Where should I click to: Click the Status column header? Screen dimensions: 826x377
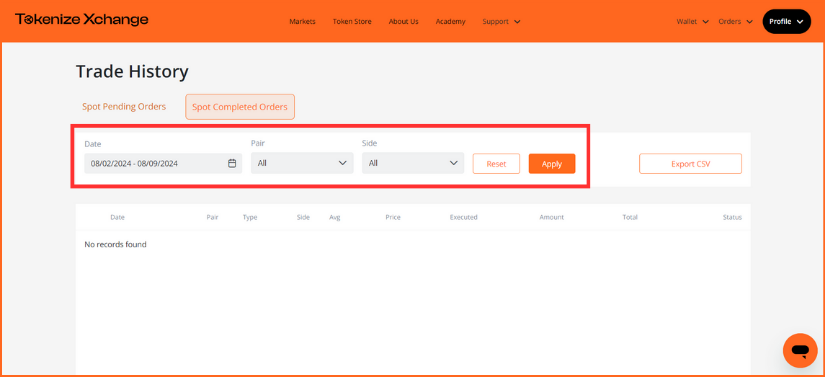[x=732, y=217]
